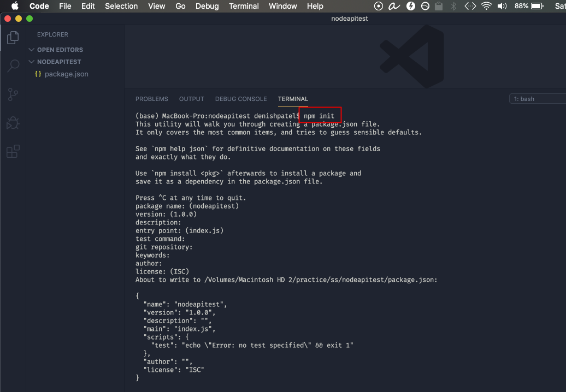Image resolution: width=566 pixels, height=392 pixels.
Task: Open the Explorer view in the activity bar
Action: (13, 38)
